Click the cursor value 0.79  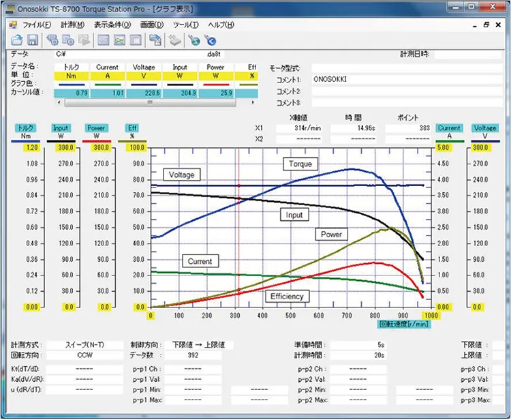[x=72, y=93]
